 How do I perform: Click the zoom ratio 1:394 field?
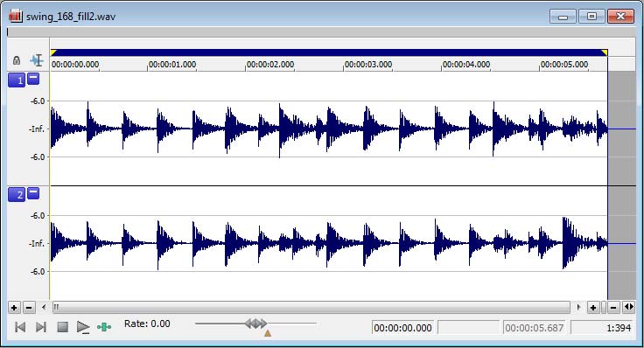point(601,328)
